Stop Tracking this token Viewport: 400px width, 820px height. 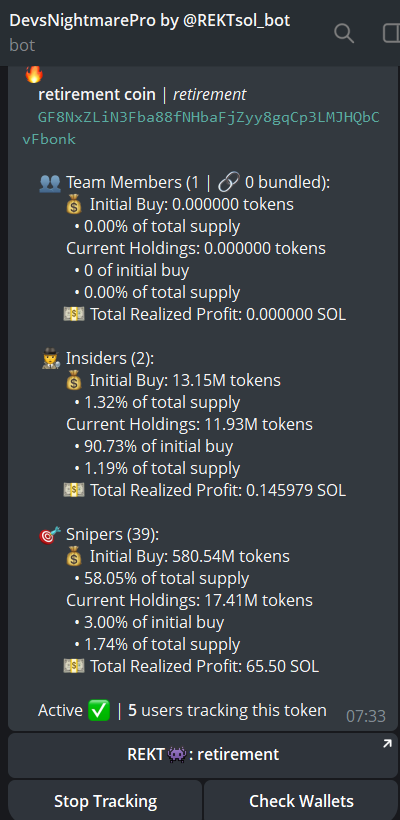[x=105, y=801]
